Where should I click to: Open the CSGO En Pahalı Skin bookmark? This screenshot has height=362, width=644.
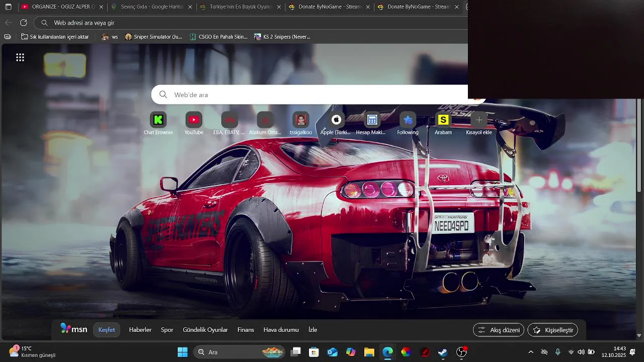pos(219,37)
